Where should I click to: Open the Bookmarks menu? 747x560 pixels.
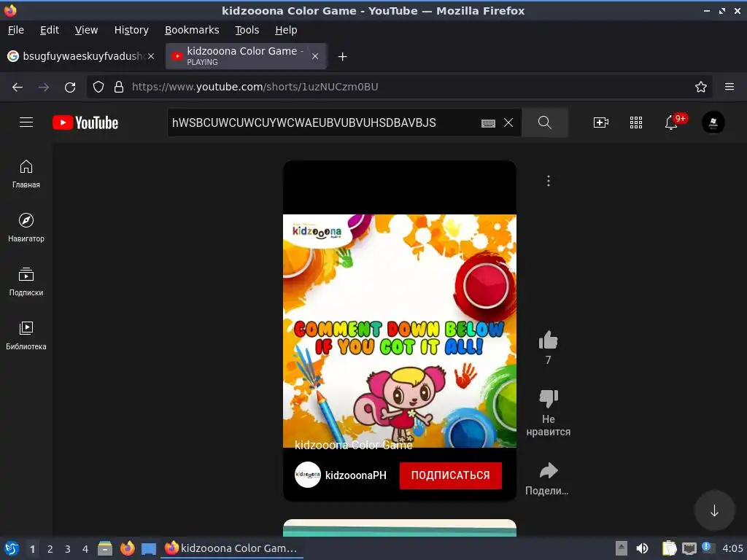(192, 30)
